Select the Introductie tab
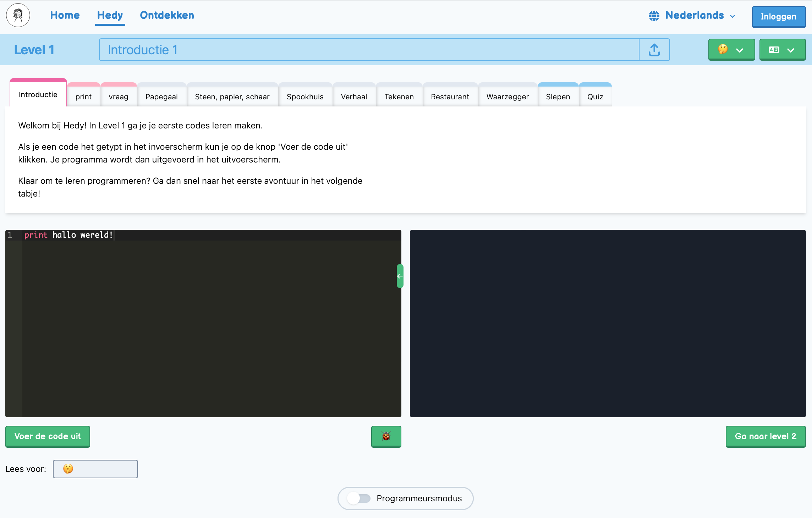The height and width of the screenshot is (518, 812). pos(38,93)
